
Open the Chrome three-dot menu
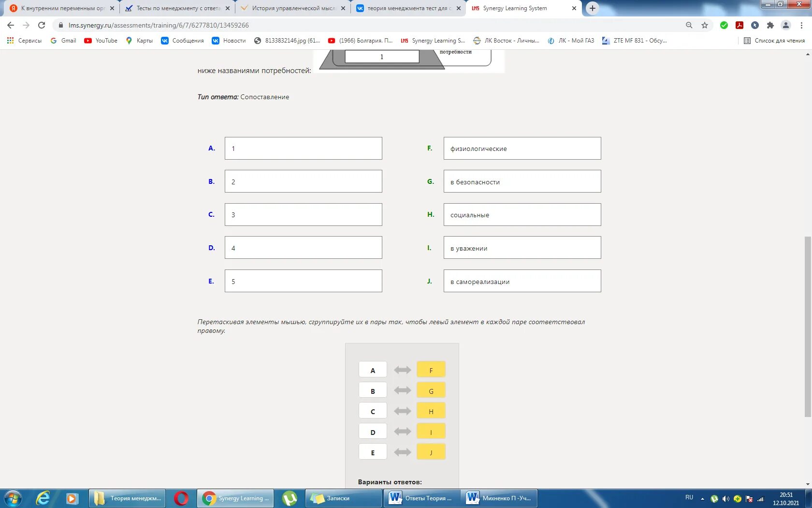click(x=802, y=25)
